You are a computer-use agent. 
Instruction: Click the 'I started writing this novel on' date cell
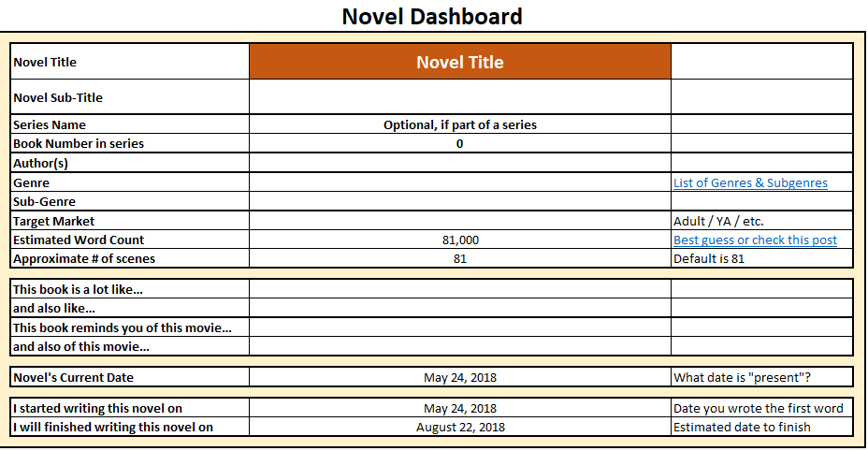(459, 408)
